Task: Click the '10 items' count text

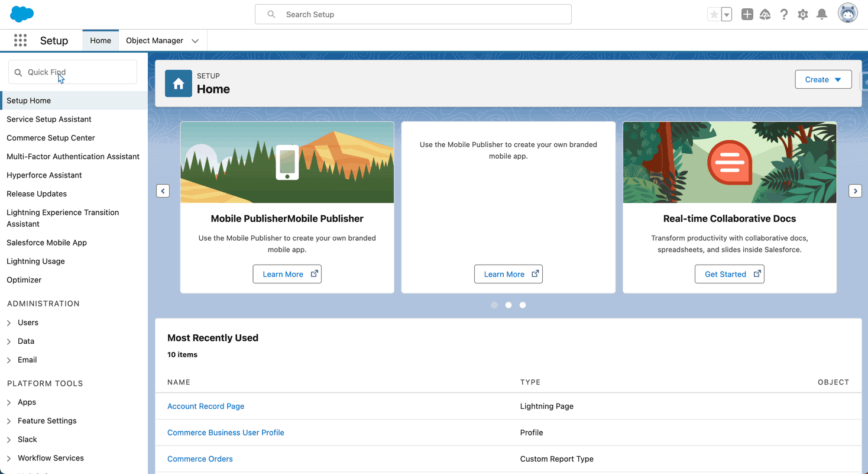Action: click(x=183, y=355)
